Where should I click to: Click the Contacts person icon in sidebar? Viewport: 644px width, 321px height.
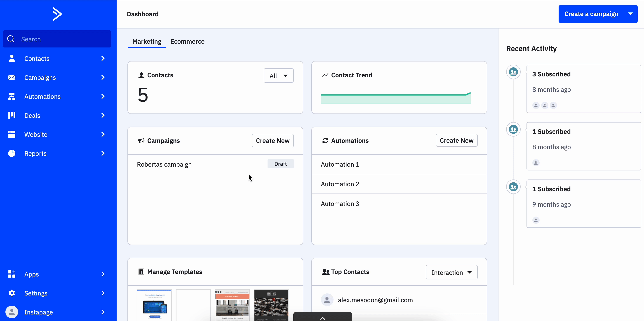tap(12, 58)
